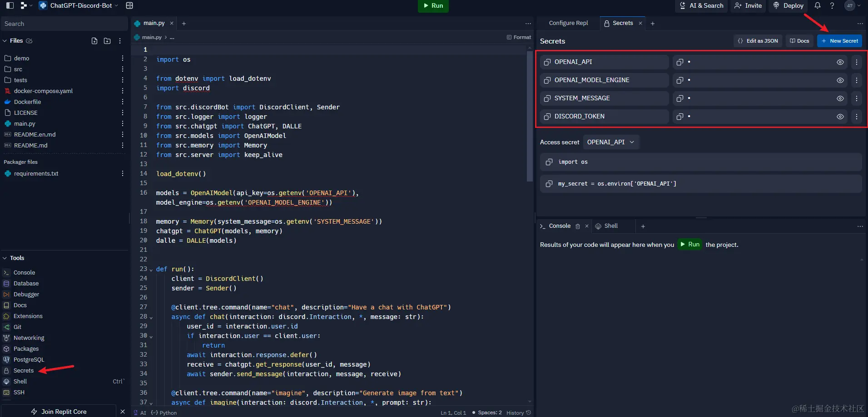Focus the Search field

tap(64, 24)
